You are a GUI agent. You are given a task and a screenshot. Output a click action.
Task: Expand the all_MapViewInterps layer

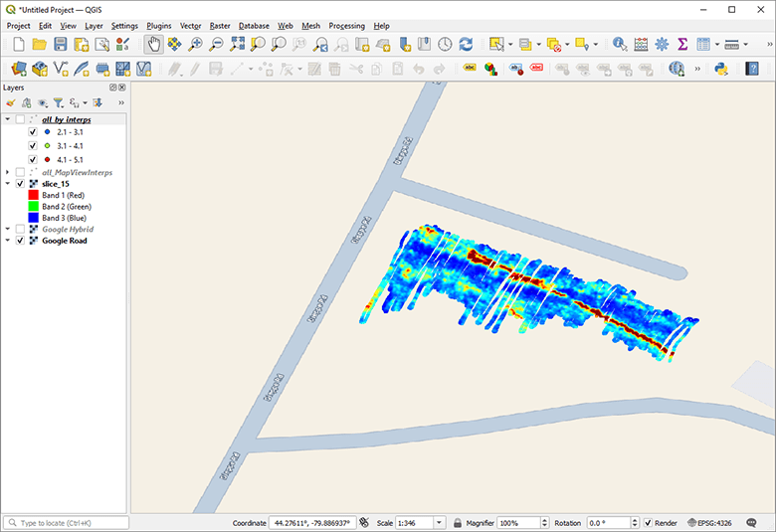click(8, 172)
